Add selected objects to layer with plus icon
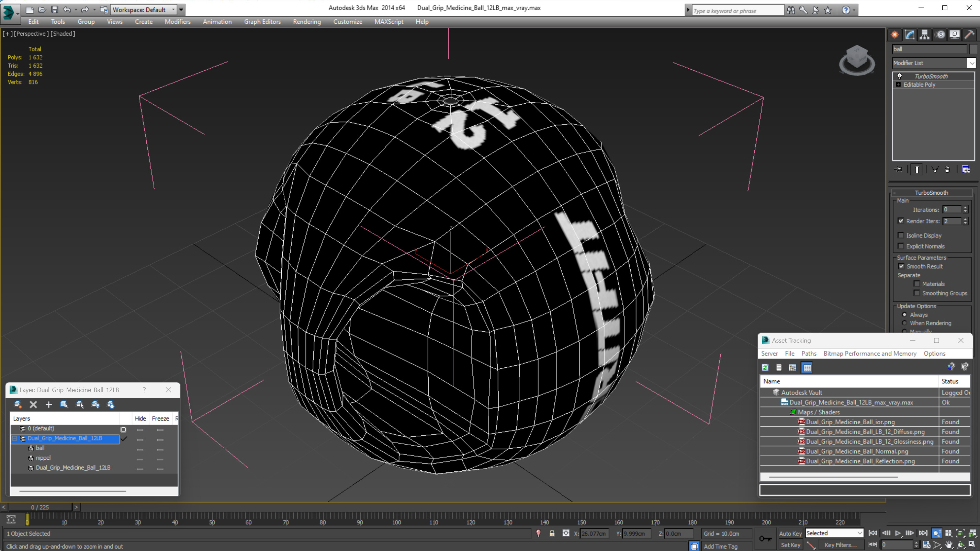Screen dimensions: 980x551 pyautogui.click(x=48, y=404)
